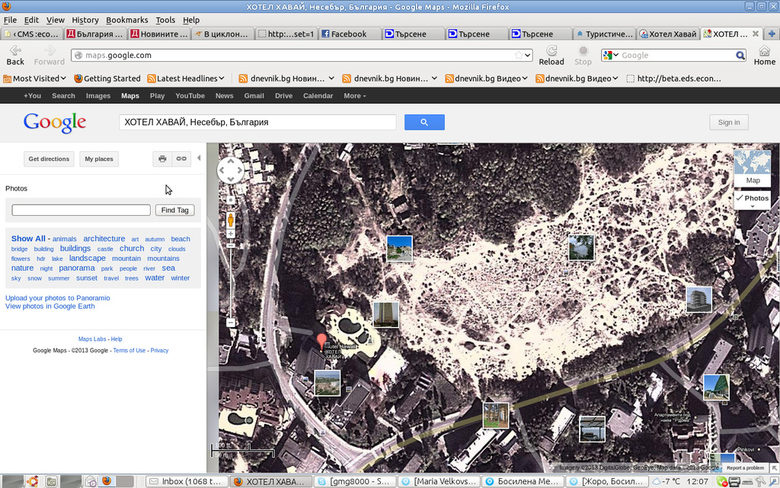Open the Bookmarks menu
The height and width of the screenshot is (488, 780).
coord(127,20)
